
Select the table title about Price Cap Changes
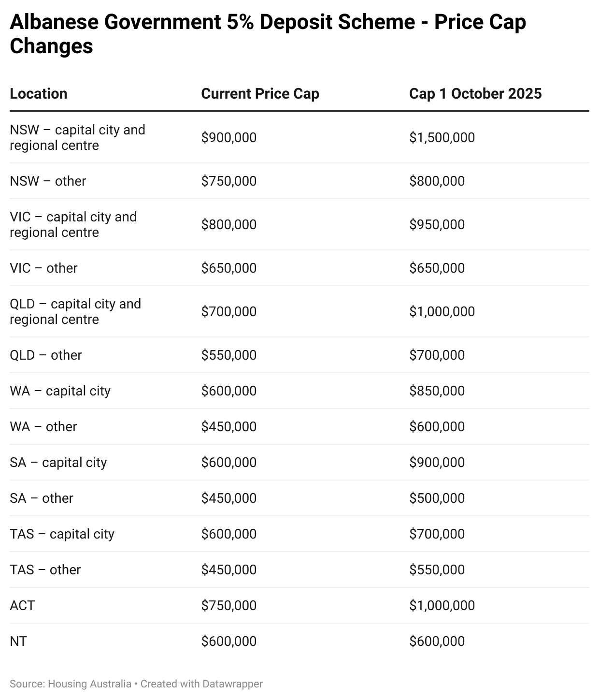[268, 34]
